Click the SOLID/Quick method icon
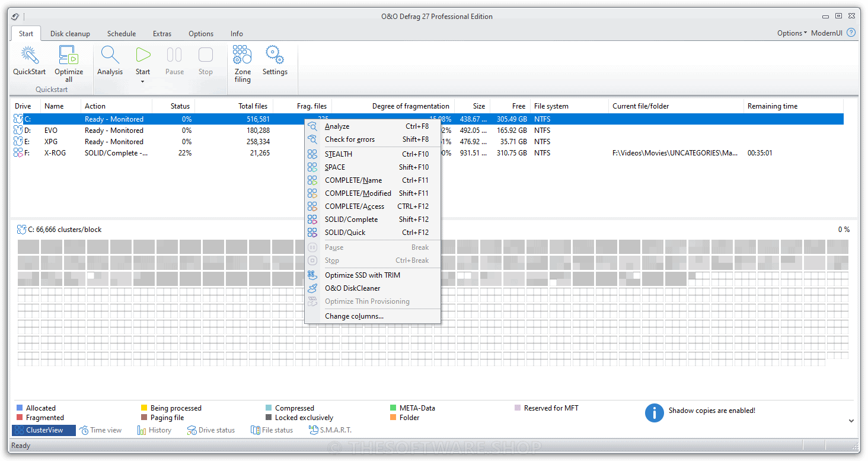This screenshot has height=461, width=868. pyautogui.click(x=312, y=233)
